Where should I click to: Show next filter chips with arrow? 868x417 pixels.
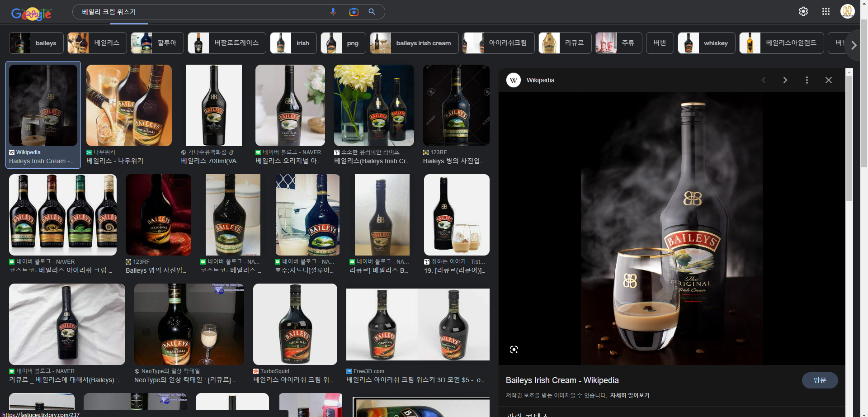pos(854,45)
